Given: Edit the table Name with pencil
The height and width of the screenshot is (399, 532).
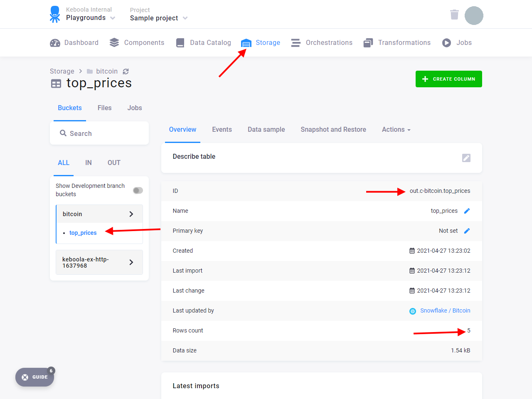Looking at the screenshot, I should tap(467, 211).
